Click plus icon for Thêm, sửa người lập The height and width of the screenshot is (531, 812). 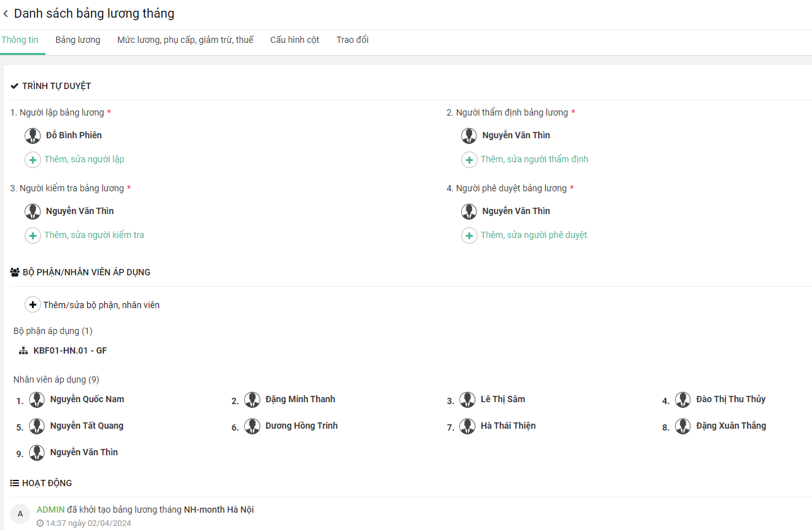click(33, 160)
